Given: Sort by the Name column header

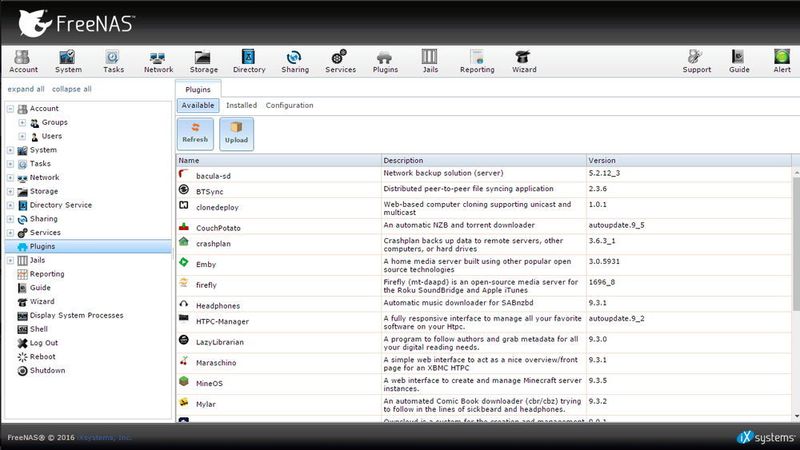Looking at the screenshot, I should point(279,160).
